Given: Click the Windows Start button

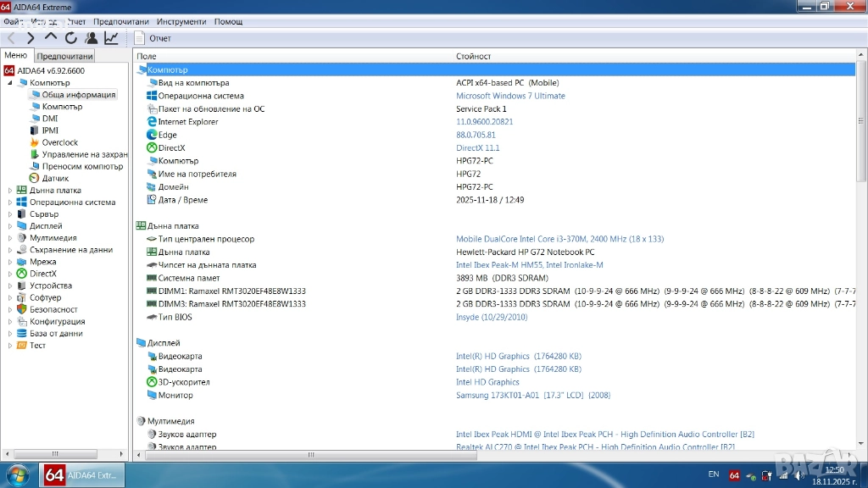Looking at the screenshot, I should coord(18,475).
